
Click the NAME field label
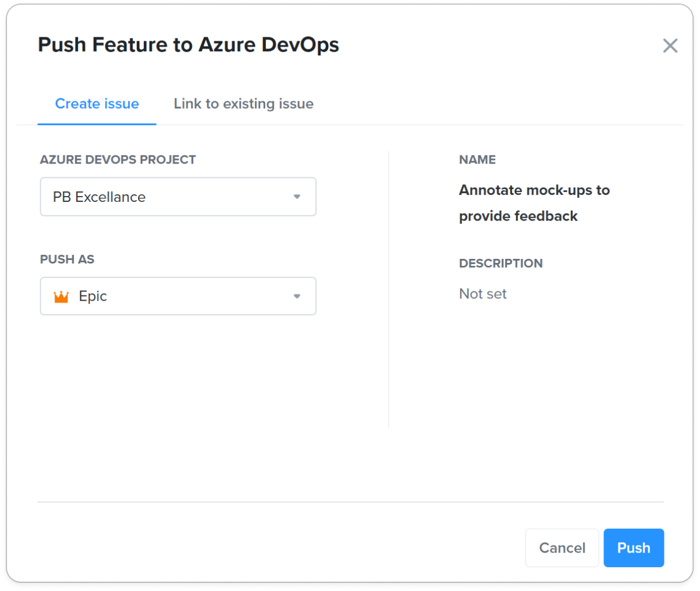tap(477, 159)
